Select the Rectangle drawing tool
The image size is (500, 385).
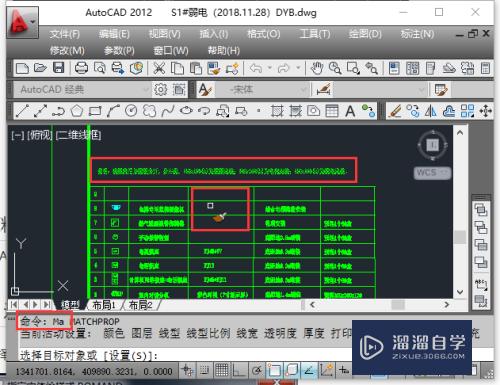pos(95,111)
